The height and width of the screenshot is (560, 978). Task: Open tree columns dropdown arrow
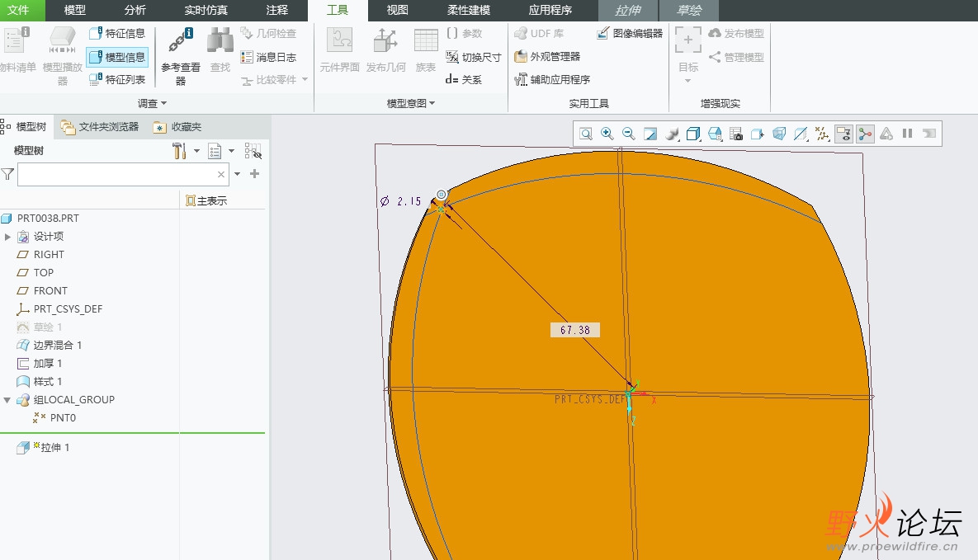(231, 151)
